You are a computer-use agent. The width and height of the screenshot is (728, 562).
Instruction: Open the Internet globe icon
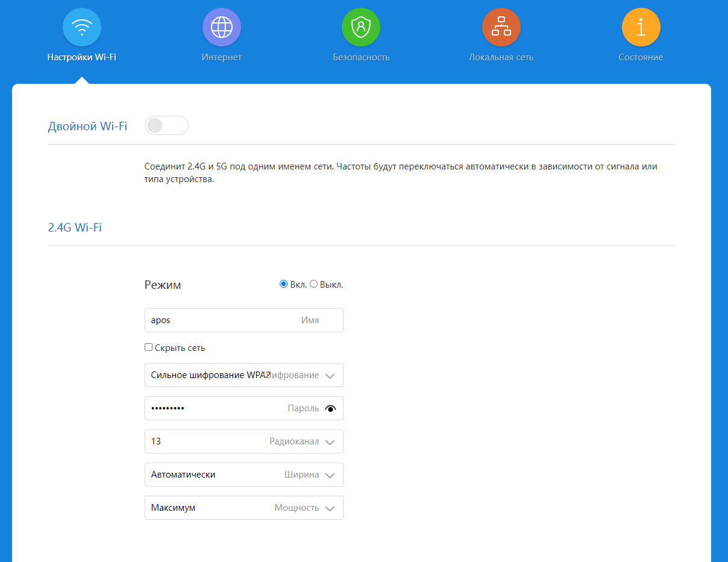point(222,27)
